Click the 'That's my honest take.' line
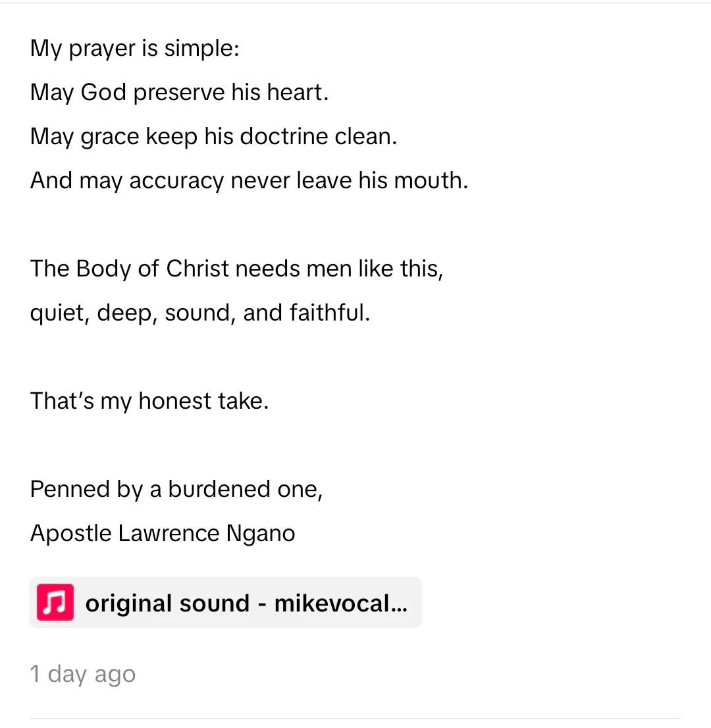 coord(149,401)
